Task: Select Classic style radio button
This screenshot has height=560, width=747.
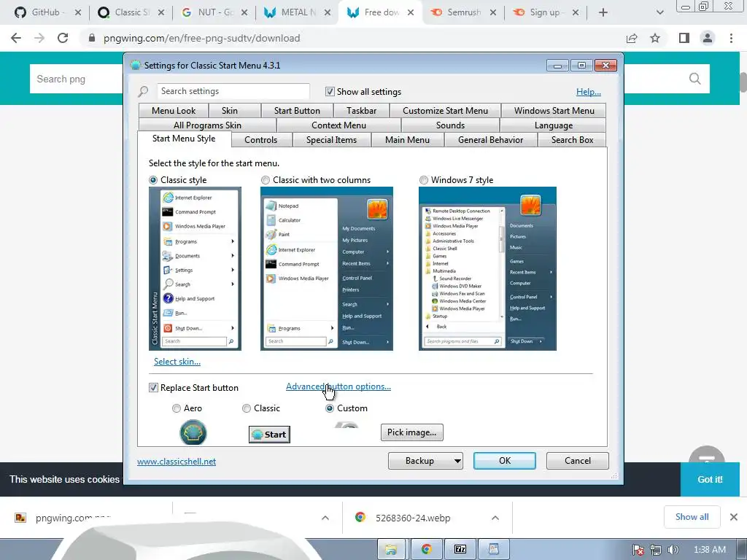Action: coord(153,180)
